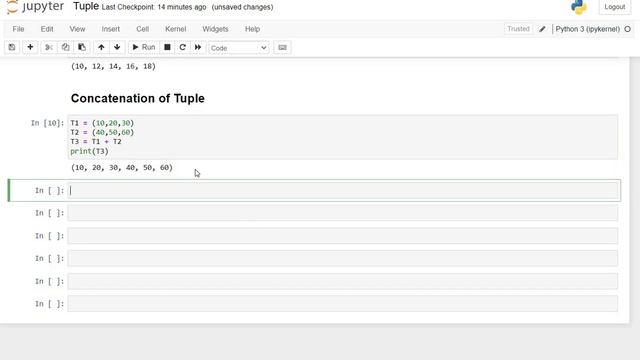Save notebook with the floppy disk icon
This screenshot has width=640, height=360.
(x=12, y=47)
